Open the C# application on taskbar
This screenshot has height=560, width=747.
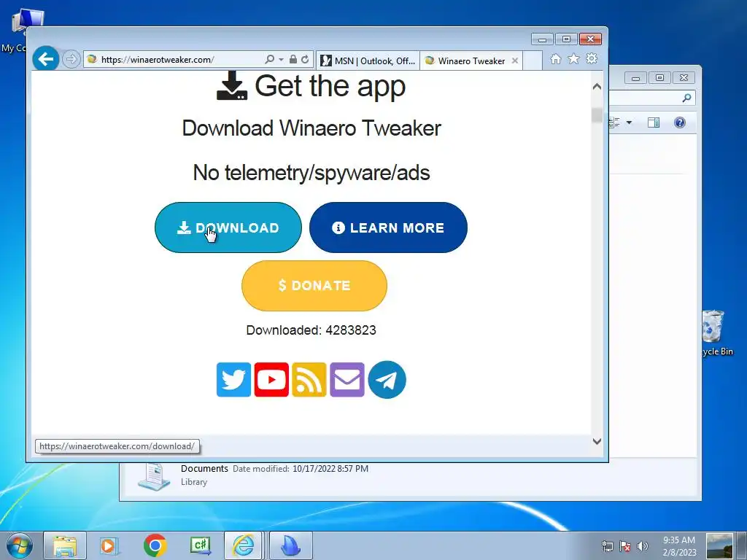tap(200, 545)
